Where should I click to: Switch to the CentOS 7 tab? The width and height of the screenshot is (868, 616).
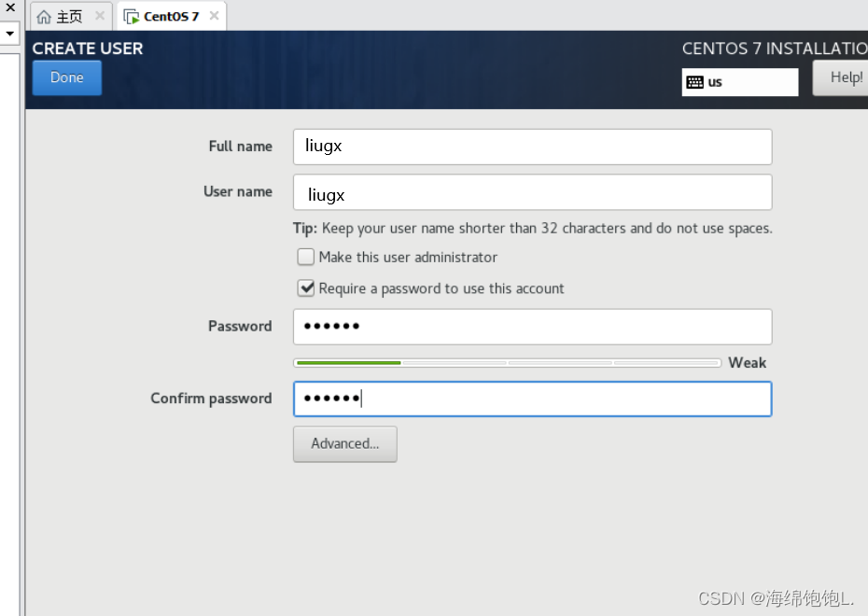(x=171, y=17)
